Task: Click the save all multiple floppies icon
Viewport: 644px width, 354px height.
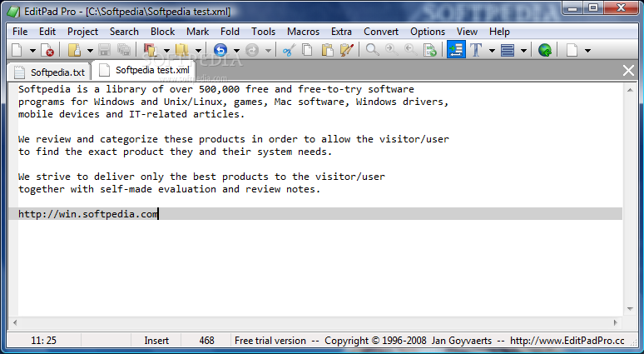Action: [124, 50]
